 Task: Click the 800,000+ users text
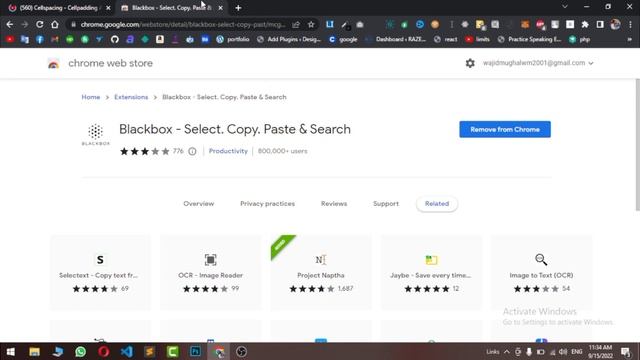pos(282,151)
